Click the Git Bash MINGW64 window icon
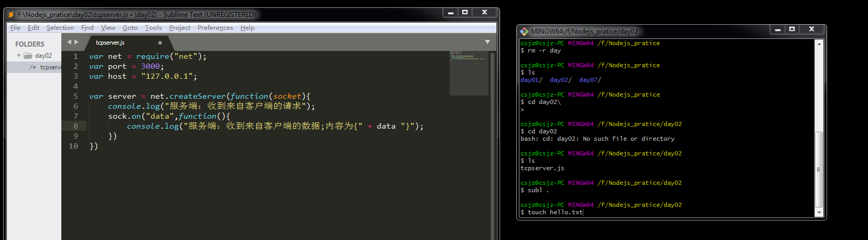Viewport: 868px width, 240px height. pos(524,31)
